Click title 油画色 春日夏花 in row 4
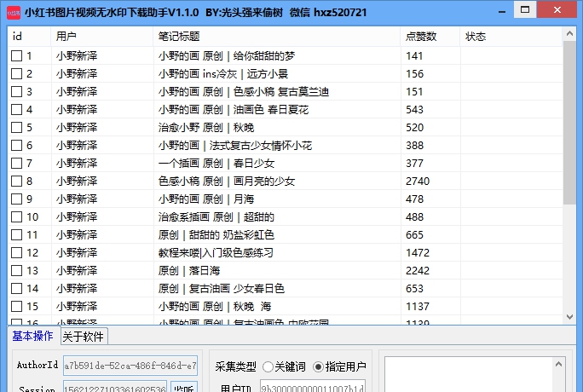Viewport: 583px width, 392px height. [x=271, y=110]
